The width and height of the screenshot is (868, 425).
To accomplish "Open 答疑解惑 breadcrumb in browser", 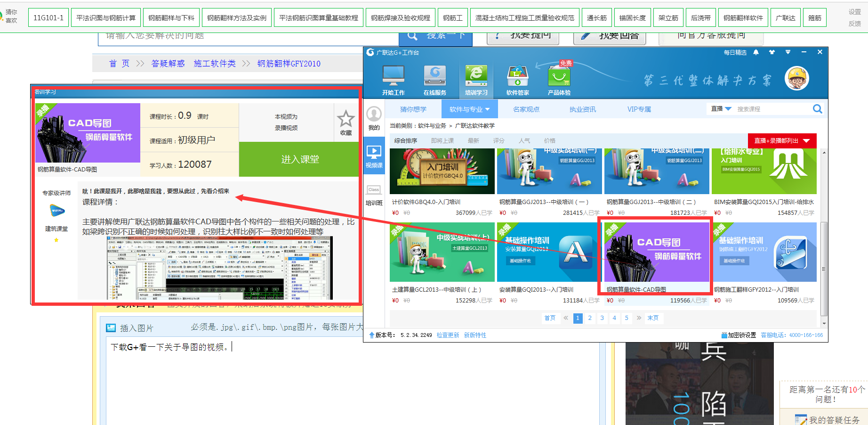I will click(168, 64).
